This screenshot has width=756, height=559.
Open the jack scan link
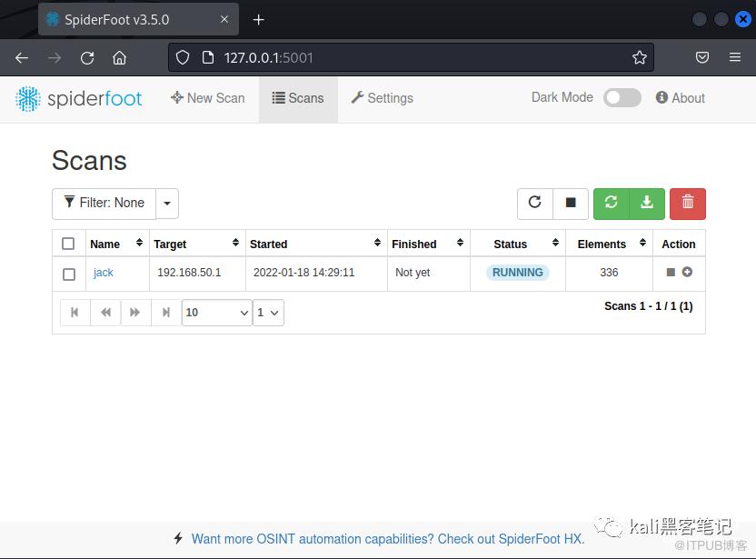(104, 273)
